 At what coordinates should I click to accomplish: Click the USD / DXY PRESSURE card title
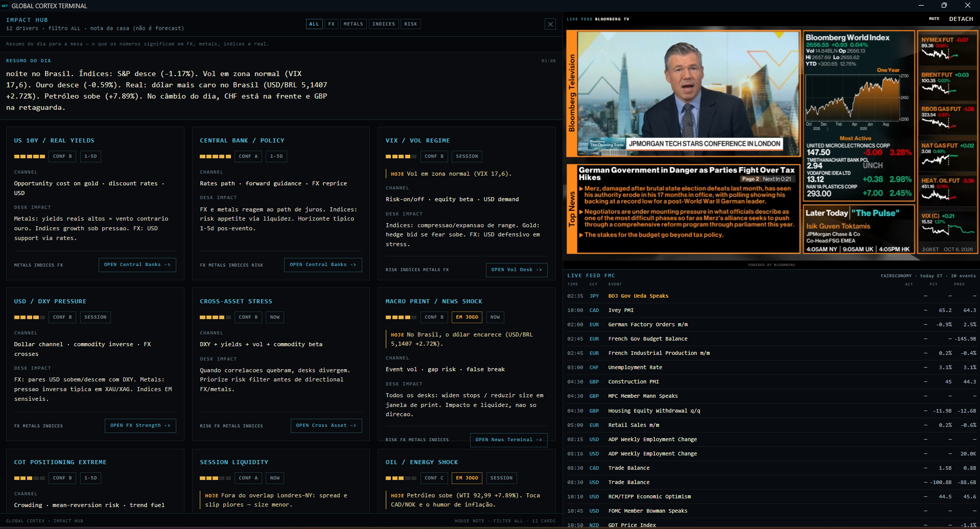point(50,301)
